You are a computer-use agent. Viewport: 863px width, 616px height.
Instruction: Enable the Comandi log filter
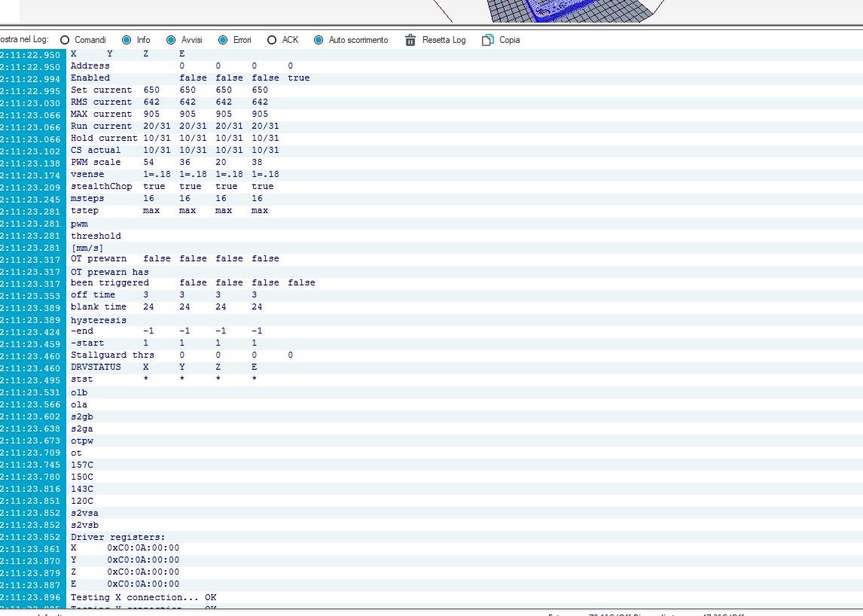pos(65,40)
